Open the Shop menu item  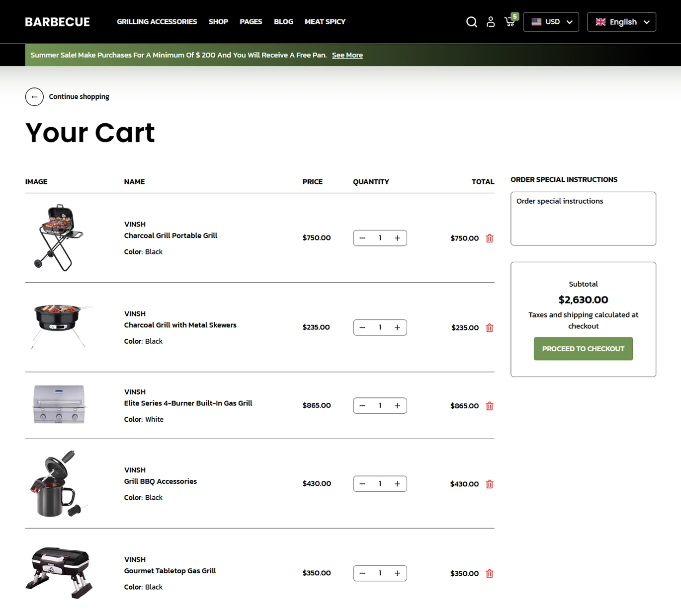[x=218, y=22]
